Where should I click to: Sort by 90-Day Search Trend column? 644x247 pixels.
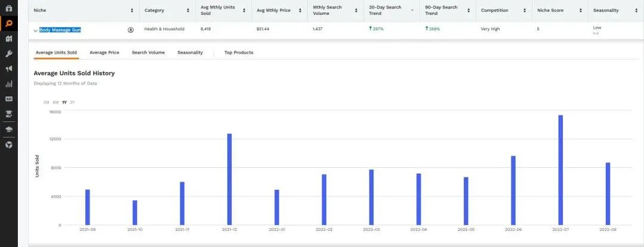(468, 10)
